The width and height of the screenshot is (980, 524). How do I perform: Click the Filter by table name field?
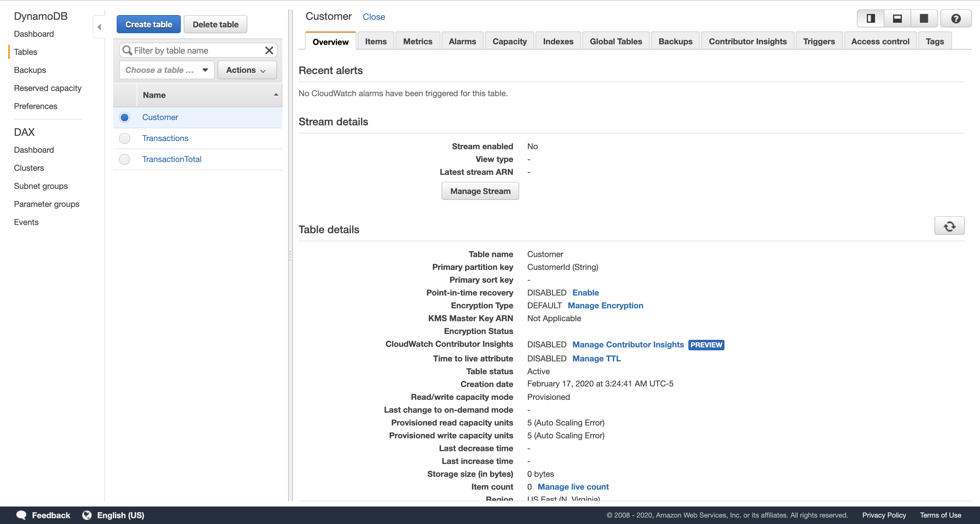pyautogui.click(x=197, y=51)
